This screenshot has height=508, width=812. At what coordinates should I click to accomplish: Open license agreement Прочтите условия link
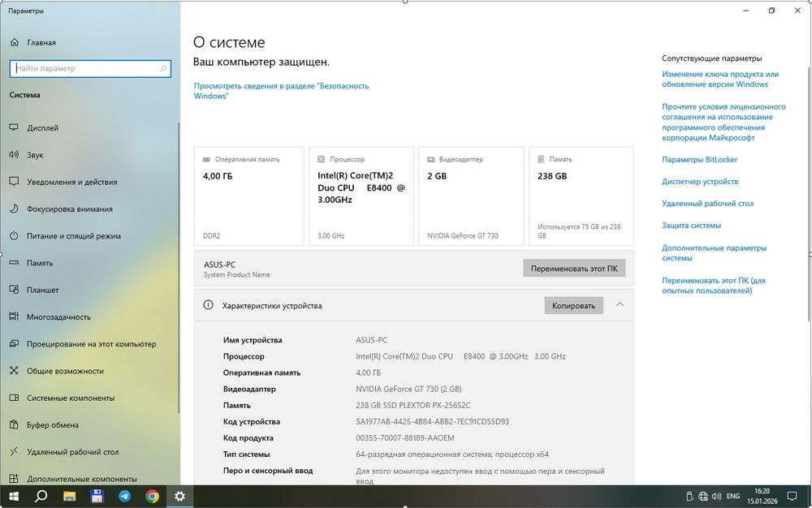(723, 122)
